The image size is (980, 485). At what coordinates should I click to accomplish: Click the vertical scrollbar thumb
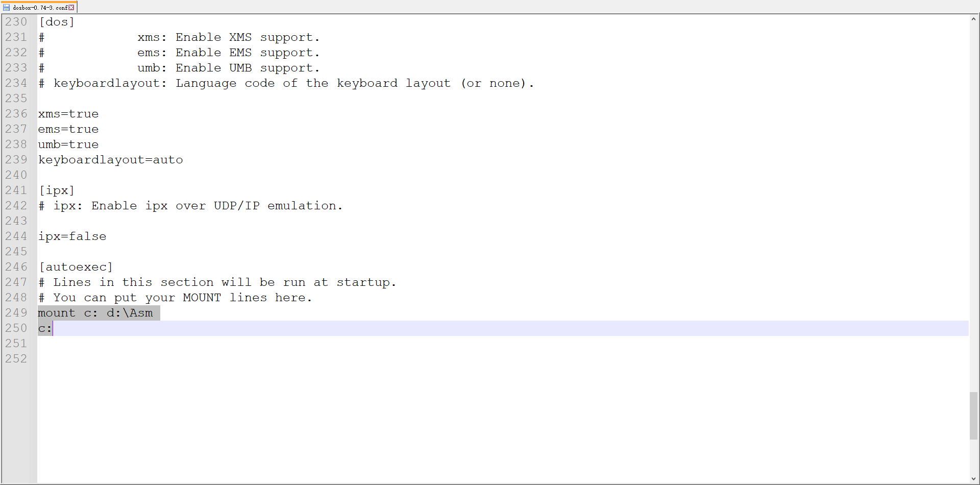(974, 416)
